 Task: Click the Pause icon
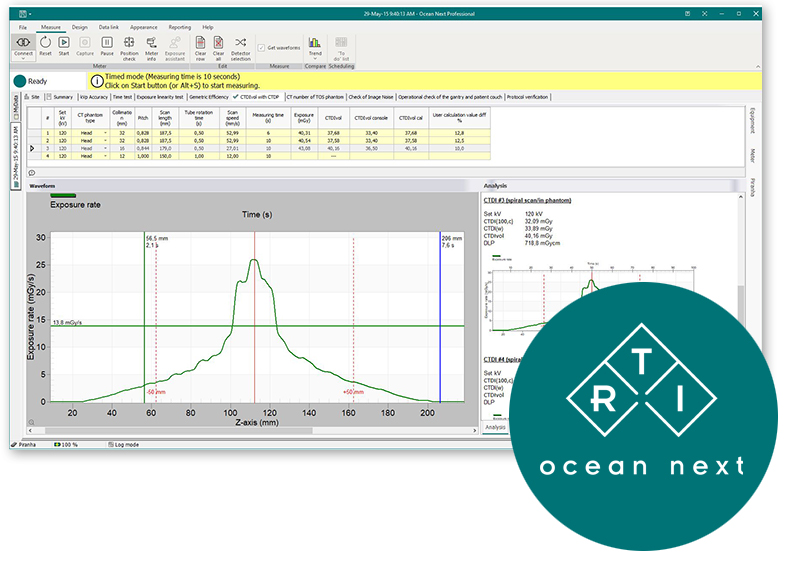point(107,42)
